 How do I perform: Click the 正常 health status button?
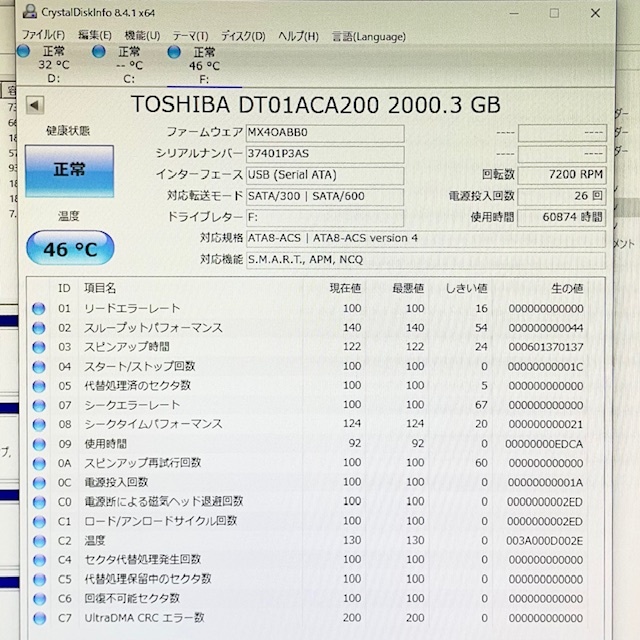69,171
